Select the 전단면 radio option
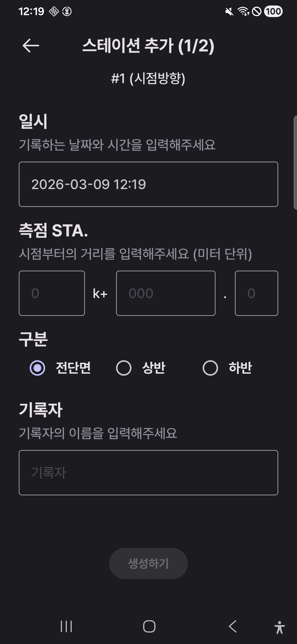The image size is (297, 644). click(x=37, y=368)
